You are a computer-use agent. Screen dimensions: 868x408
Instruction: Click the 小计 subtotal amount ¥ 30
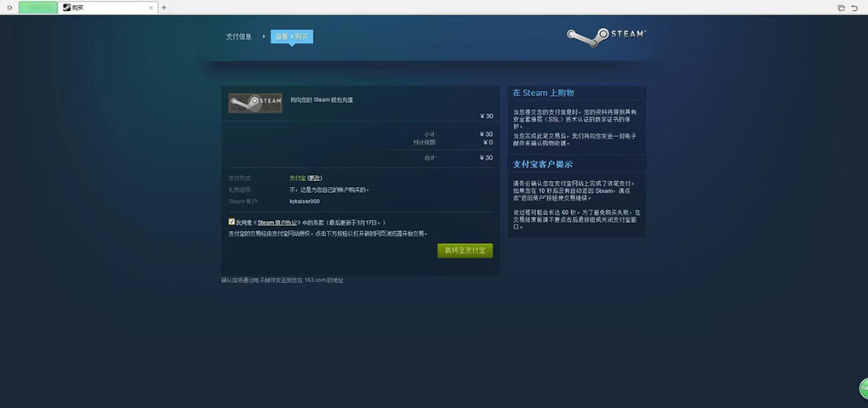[x=487, y=133]
